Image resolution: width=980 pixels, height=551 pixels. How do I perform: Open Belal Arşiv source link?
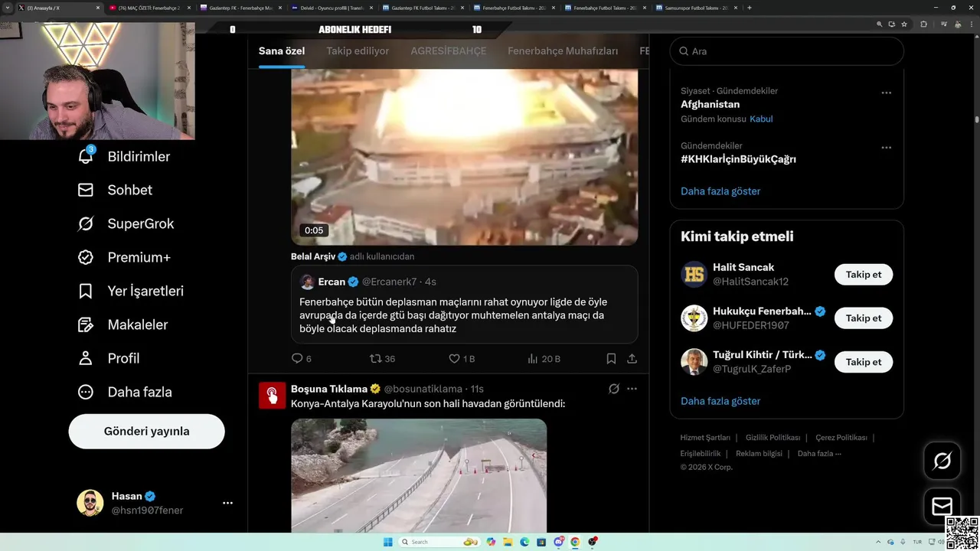313,256
